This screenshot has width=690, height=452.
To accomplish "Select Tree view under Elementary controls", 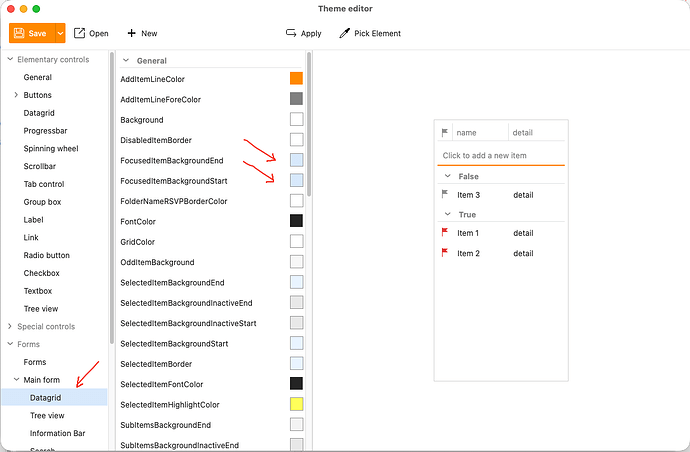I will tap(41, 309).
